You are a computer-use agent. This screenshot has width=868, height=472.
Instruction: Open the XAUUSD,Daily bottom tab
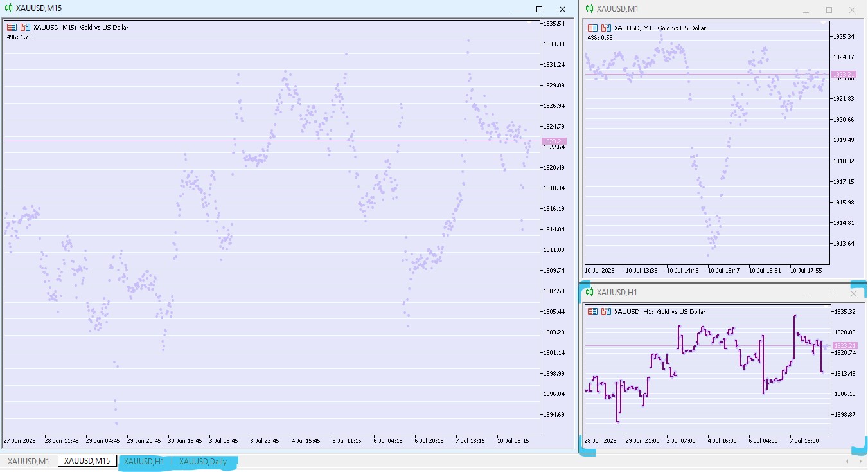pyautogui.click(x=203, y=461)
